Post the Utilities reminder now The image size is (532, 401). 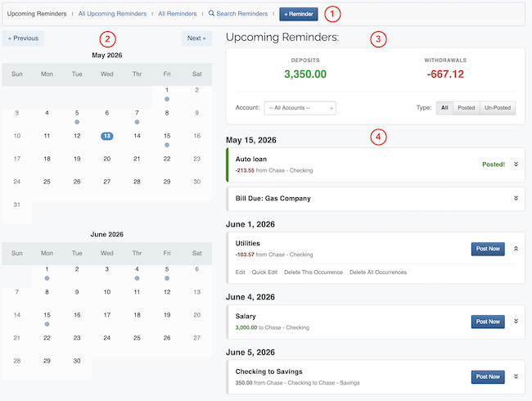(x=488, y=249)
